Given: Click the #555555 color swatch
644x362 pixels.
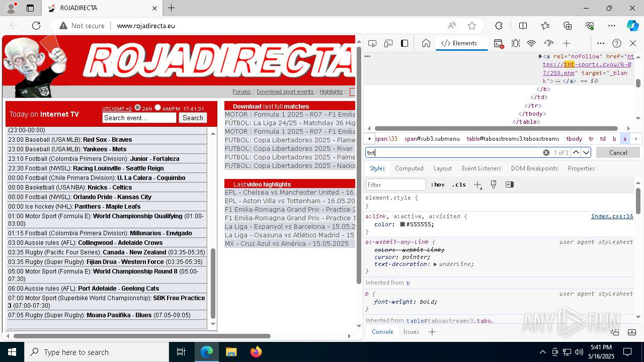Looking at the screenshot, I should pyautogui.click(x=403, y=224).
